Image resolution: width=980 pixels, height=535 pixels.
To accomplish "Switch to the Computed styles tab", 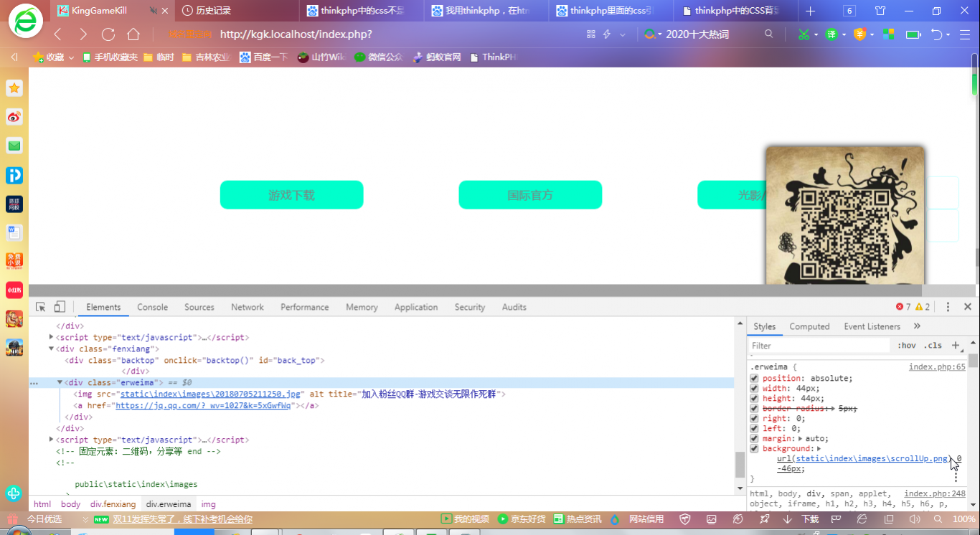I will coord(809,326).
